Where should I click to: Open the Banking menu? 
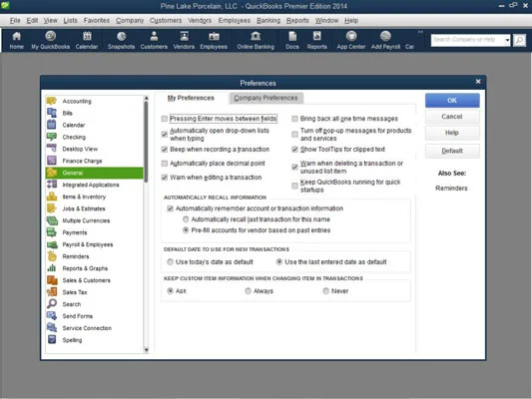click(268, 20)
